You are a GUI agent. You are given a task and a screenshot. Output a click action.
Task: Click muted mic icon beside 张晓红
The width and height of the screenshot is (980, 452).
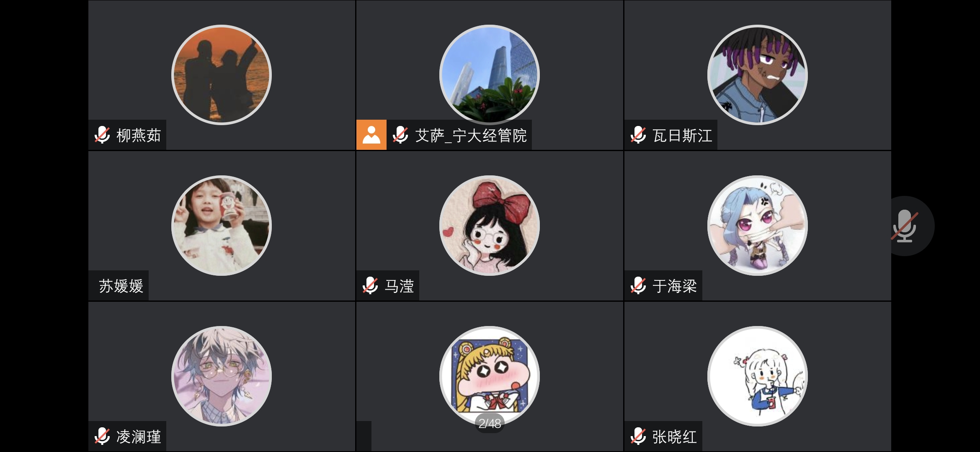(x=638, y=437)
